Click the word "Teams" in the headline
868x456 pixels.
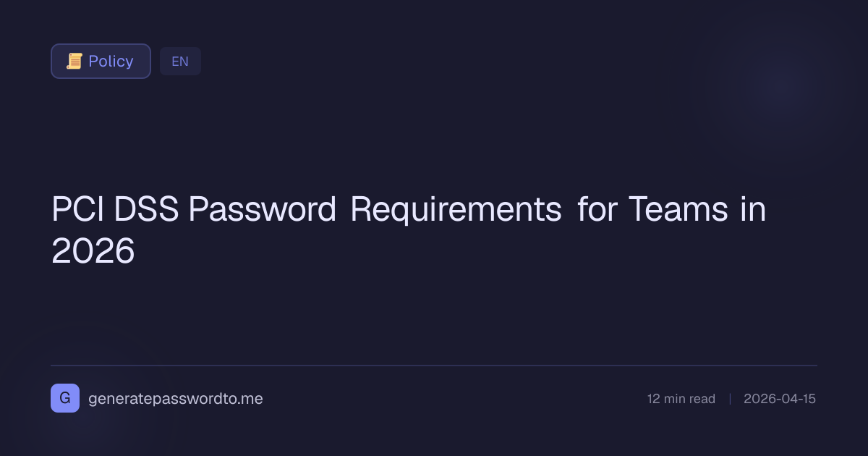pos(678,210)
